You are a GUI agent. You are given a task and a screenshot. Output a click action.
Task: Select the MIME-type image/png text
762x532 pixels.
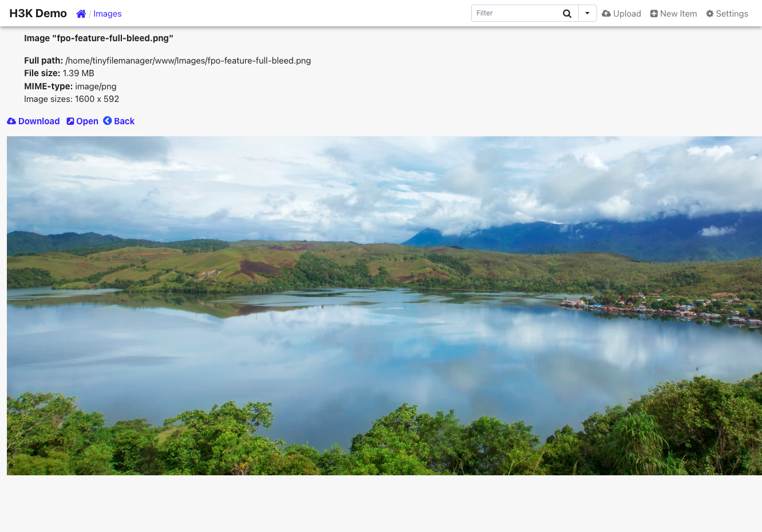[70, 86]
